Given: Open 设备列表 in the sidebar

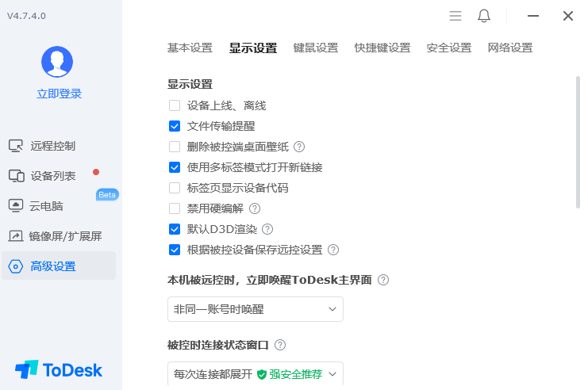Looking at the screenshot, I should 52,176.
